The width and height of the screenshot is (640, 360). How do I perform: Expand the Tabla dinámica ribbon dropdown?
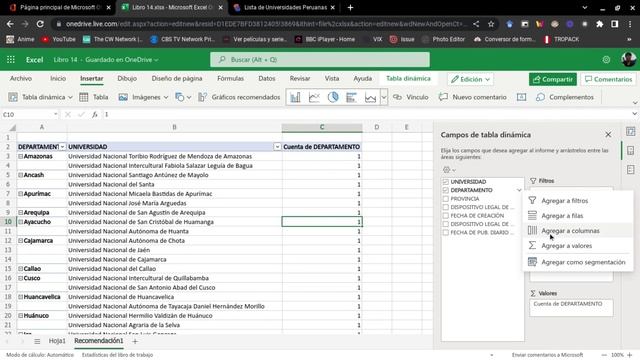70,98
